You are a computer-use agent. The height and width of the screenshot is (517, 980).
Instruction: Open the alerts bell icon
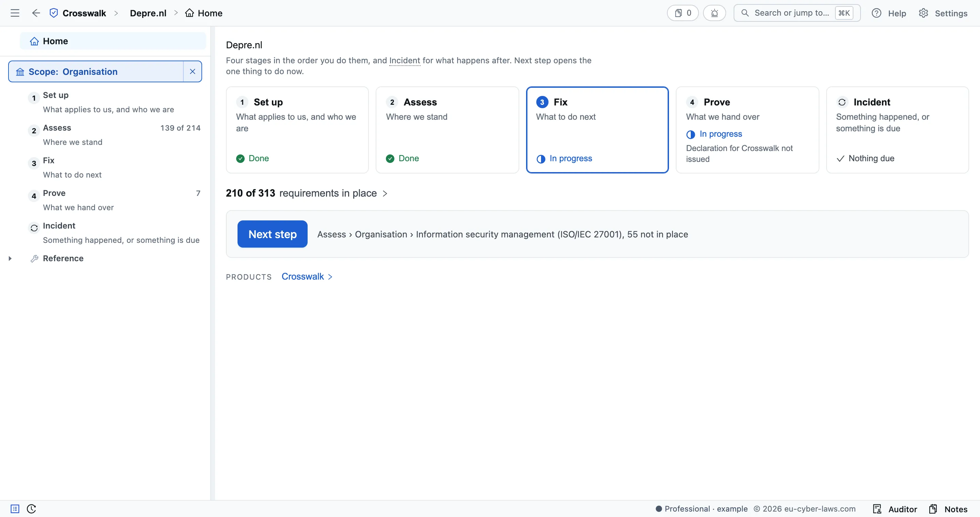pos(714,13)
